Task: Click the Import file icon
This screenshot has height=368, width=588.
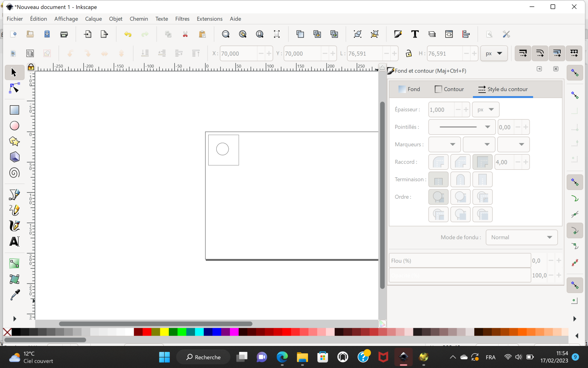Action: (x=87, y=34)
